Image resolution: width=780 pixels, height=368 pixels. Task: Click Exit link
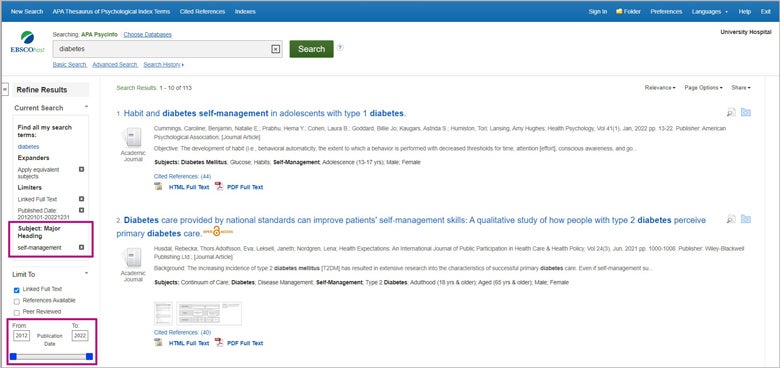pyautogui.click(x=766, y=11)
